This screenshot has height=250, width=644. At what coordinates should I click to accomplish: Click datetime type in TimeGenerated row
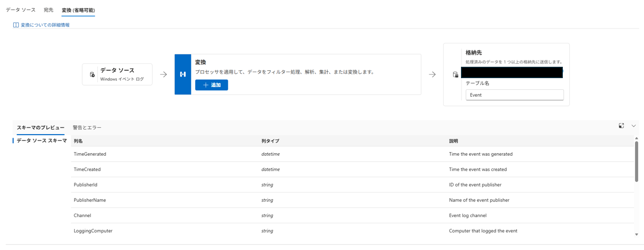271,154
